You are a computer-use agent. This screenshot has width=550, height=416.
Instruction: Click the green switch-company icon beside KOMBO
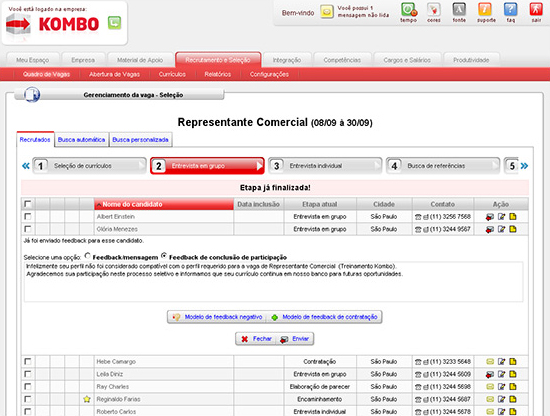point(114,23)
